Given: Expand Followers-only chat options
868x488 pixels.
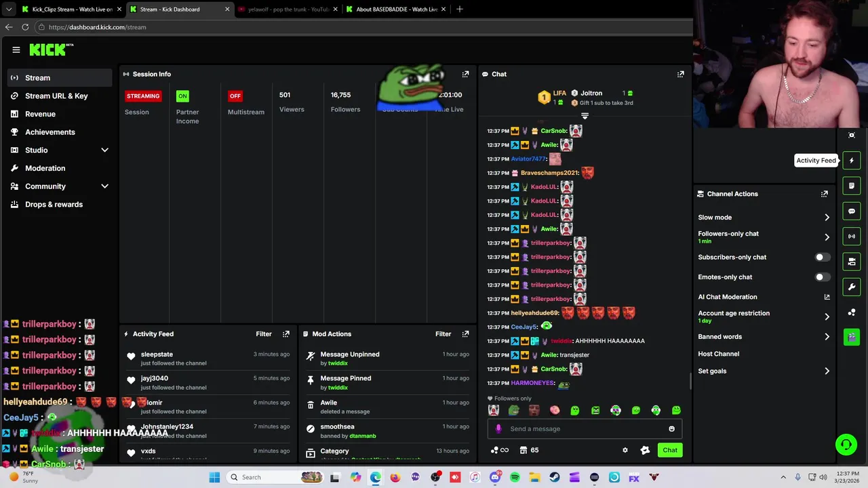Looking at the screenshot, I should click(x=827, y=237).
